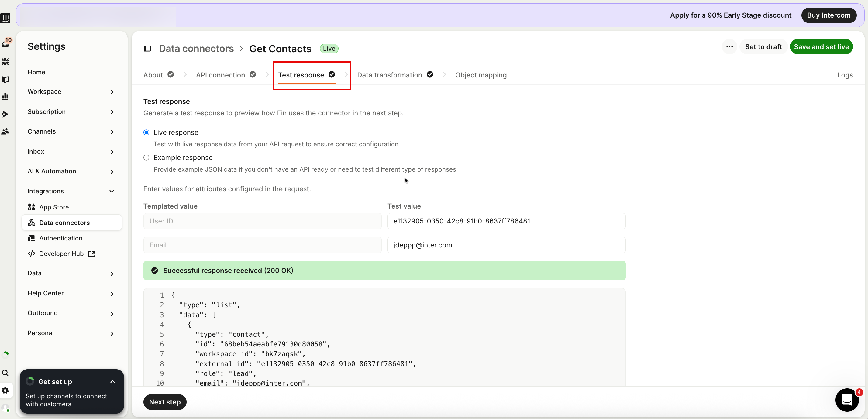The image size is (868, 419).
Task: Select the Example response radio button
Action: 146,158
